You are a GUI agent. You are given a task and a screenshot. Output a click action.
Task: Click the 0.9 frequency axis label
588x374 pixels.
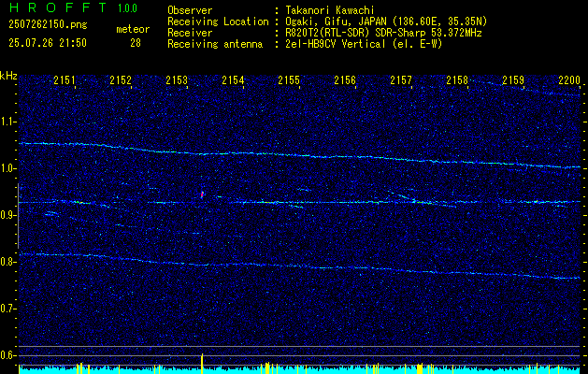(x=7, y=215)
